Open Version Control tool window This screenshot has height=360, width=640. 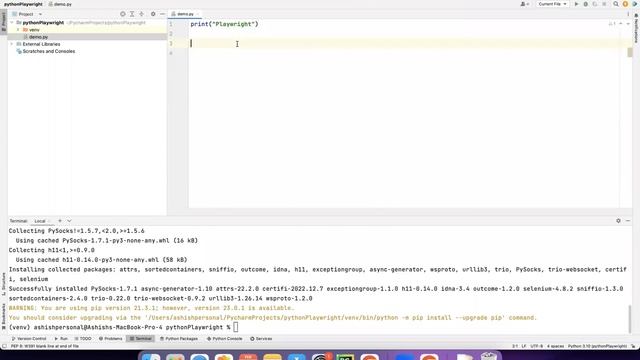(x=29, y=339)
